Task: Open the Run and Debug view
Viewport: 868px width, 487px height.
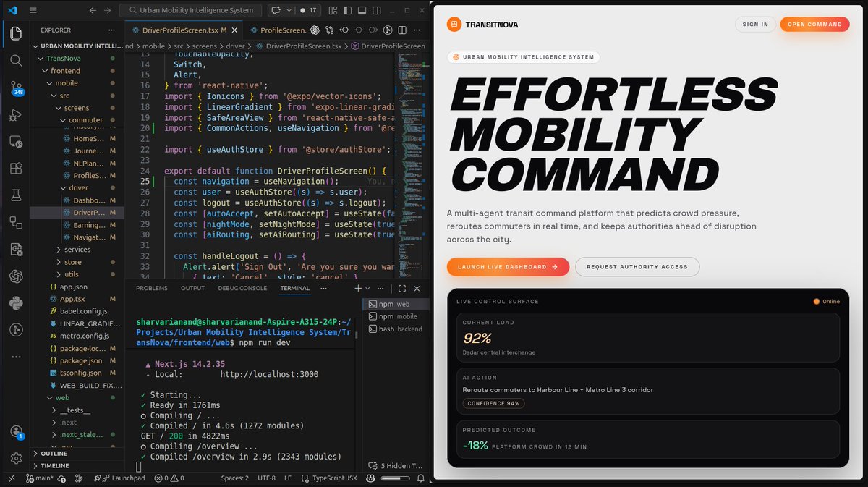Action: pyautogui.click(x=16, y=114)
